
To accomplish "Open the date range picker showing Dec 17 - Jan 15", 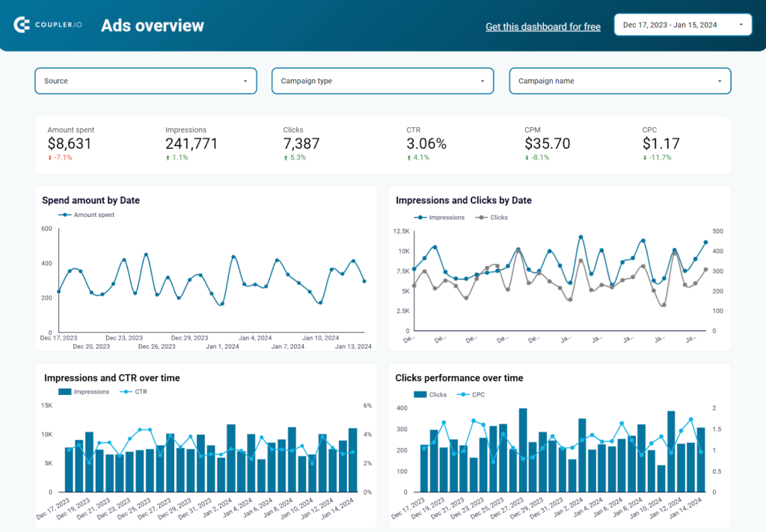I will pyautogui.click(x=681, y=24).
